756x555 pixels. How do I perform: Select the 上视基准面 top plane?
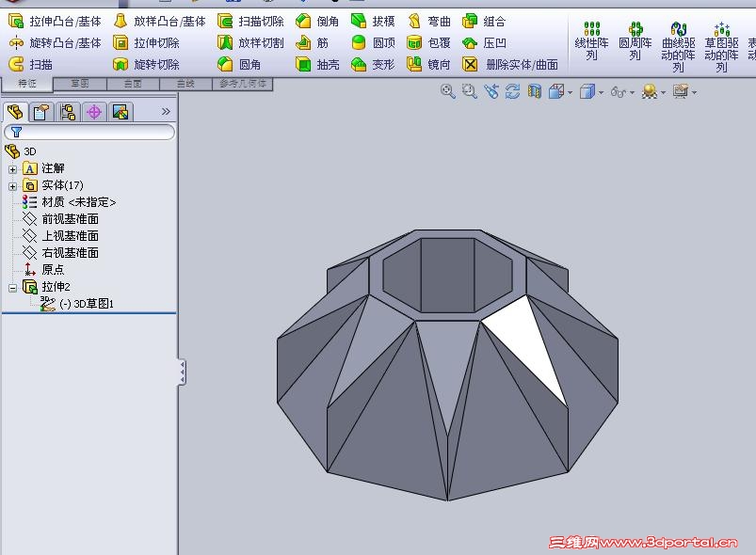pos(60,235)
